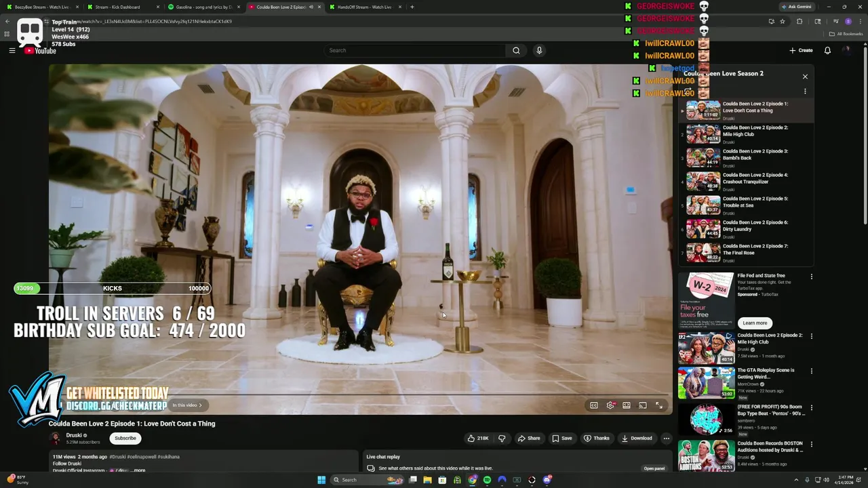868x488 pixels.
Task: Open options menu for the TurboTax ad
Action: tap(811, 277)
